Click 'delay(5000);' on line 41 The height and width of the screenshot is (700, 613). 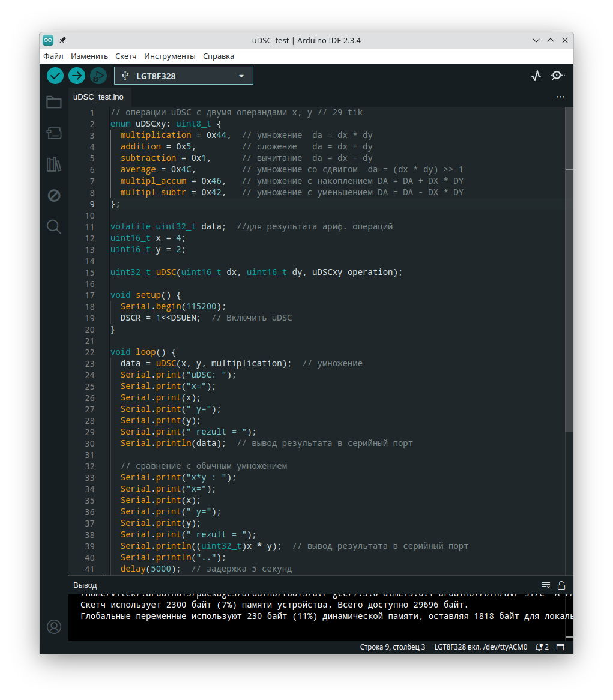pyautogui.click(x=151, y=569)
